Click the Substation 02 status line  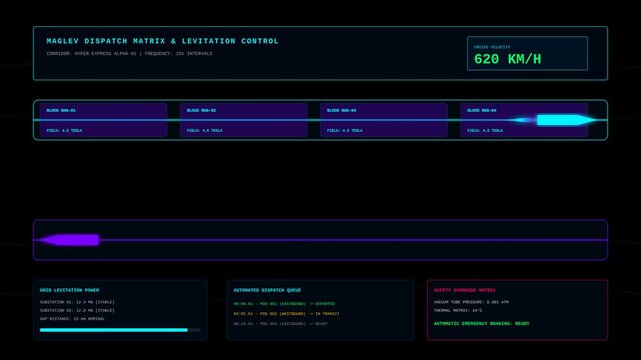tap(77, 310)
